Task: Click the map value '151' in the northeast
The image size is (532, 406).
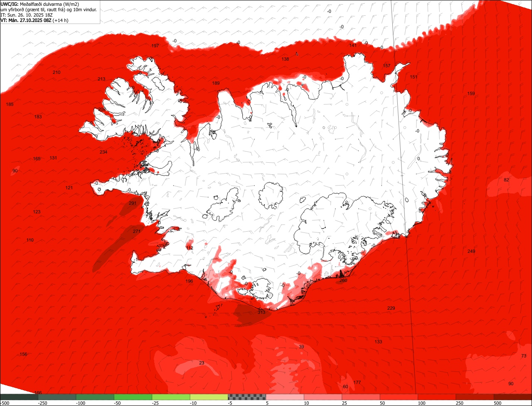Action: (x=414, y=77)
